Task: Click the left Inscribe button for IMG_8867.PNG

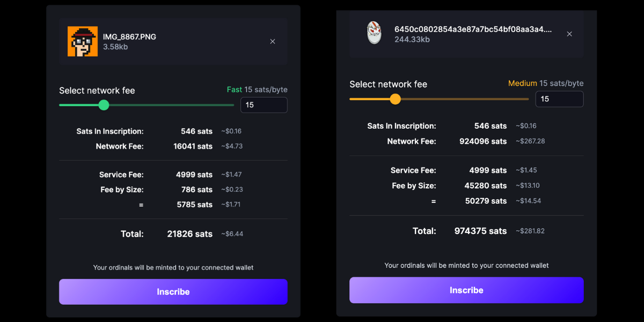Action: click(x=173, y=292)
